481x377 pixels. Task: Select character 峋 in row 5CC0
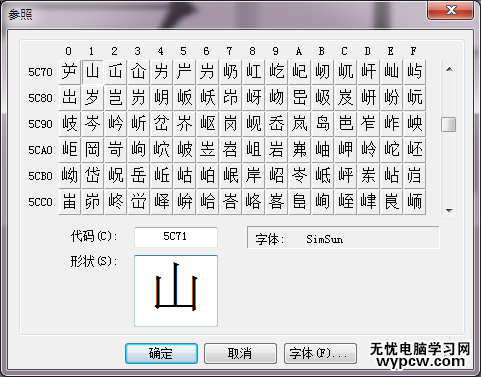pos(323,202)
